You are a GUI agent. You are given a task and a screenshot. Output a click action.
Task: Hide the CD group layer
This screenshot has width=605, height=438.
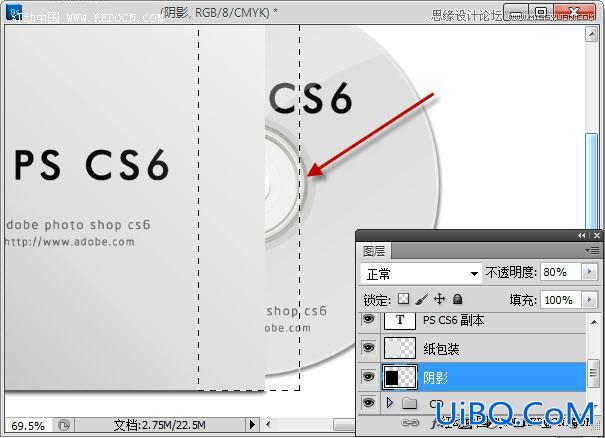click(x=368, y=403)
